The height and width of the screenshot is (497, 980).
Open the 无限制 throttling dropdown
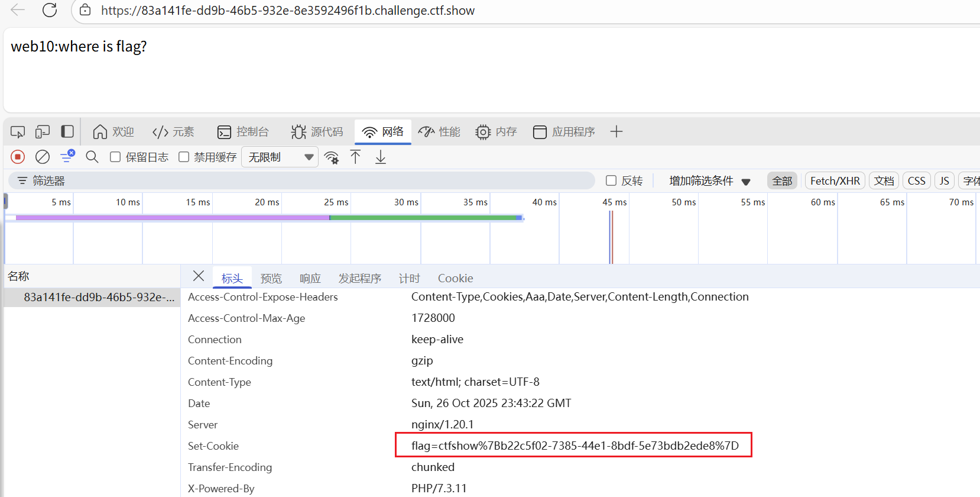point(280,157)
